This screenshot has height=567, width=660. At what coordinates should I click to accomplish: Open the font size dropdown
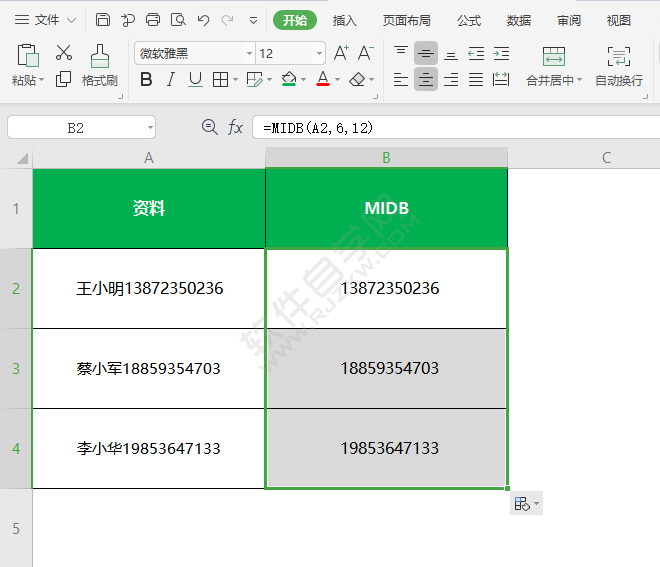click(x=319, y=53)
